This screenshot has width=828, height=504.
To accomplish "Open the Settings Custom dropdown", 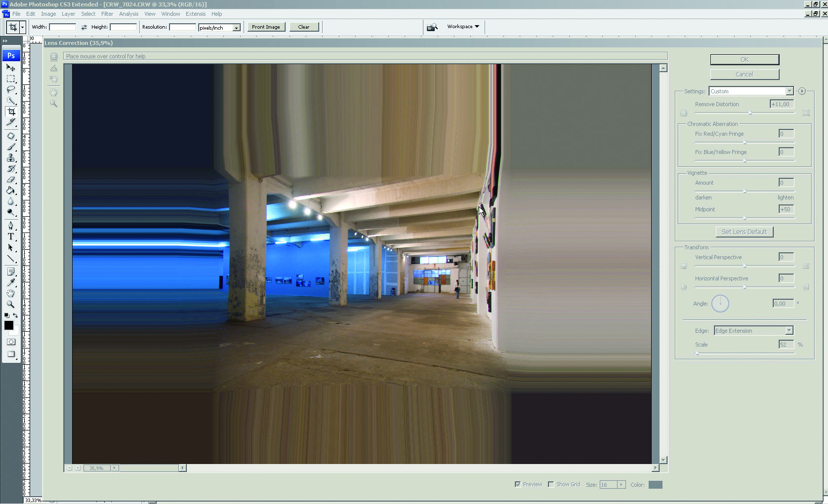I will pos(751,91).
